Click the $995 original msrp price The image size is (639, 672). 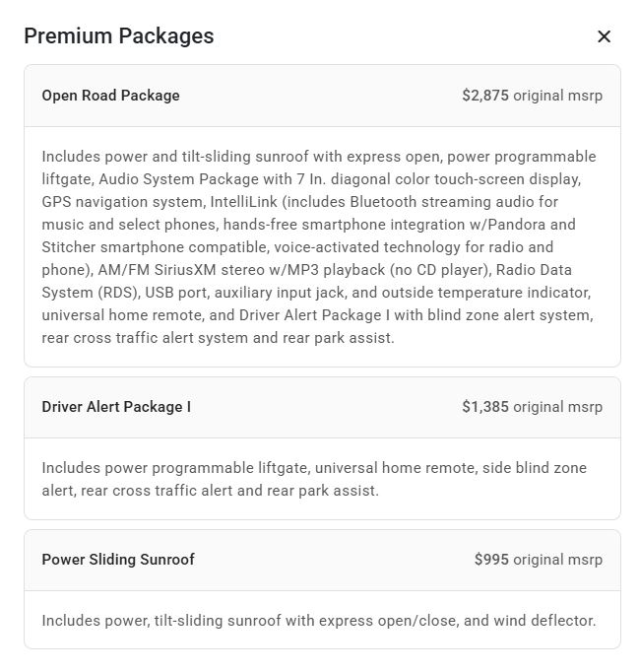coord(538,560)
